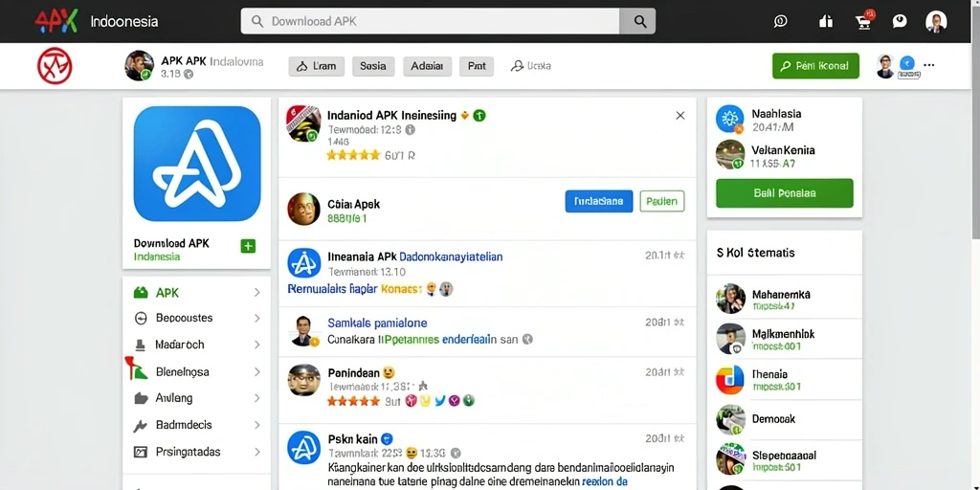980x490 pixels.
Task: Click the green Pémi Konal button
Action: coord(815,66)
